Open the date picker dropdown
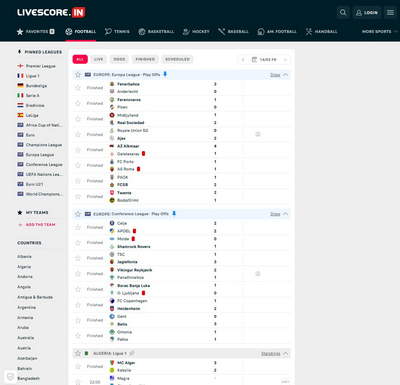Viewport: 400px width, 385px height. 264,59
